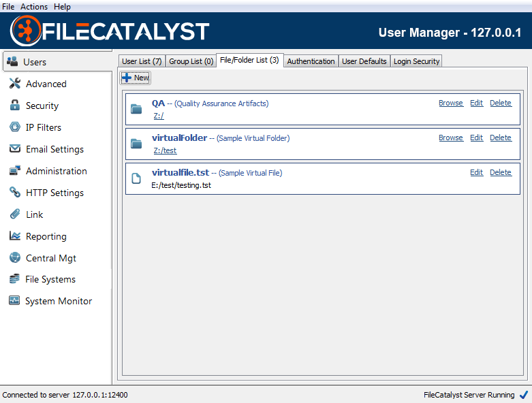Open Central Mgt label in sidebar

point(51,258)
